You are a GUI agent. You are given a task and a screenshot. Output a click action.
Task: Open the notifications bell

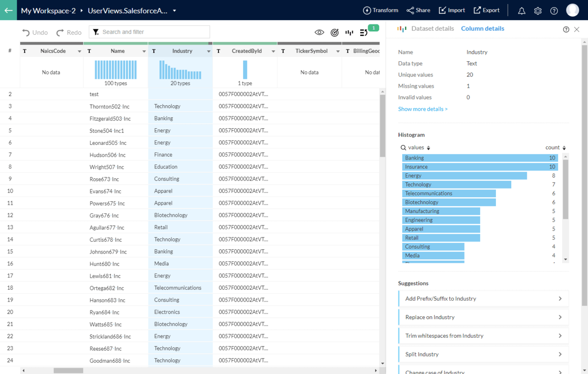521,11
